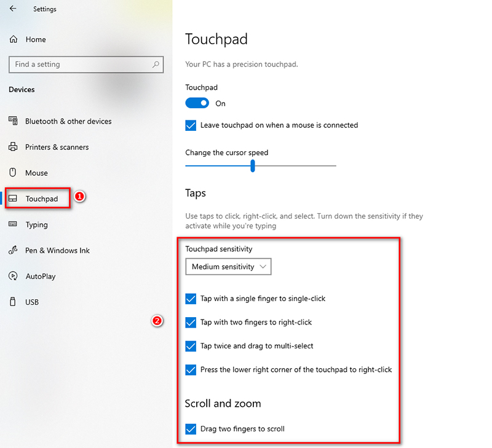The height and width of the screenshot is (448, 492).
Task: Go back using the back arrow
Action: click(13, 9)
